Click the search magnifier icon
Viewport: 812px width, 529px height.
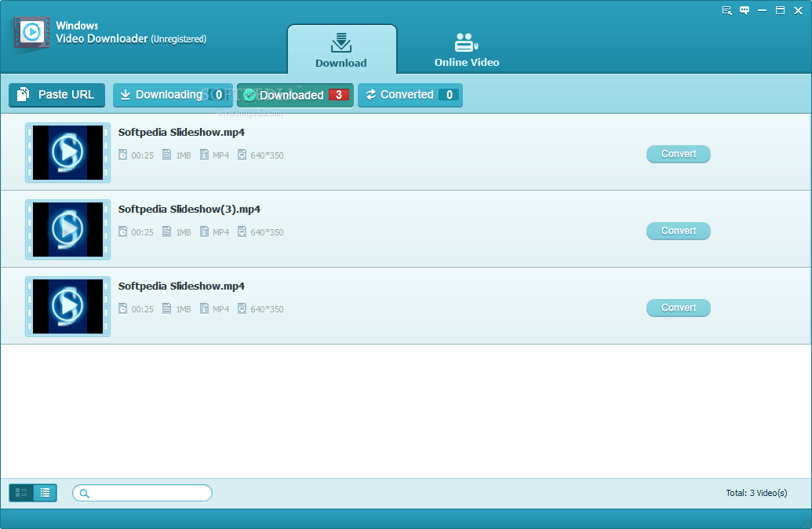click(x=85, y=493)
